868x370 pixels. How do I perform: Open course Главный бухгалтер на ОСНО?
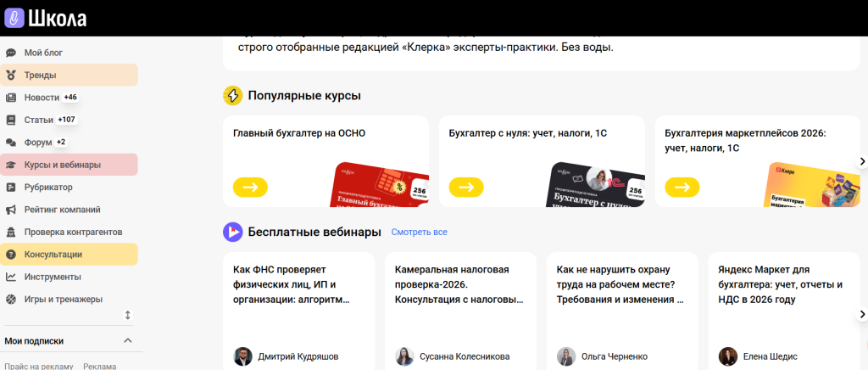299,133
